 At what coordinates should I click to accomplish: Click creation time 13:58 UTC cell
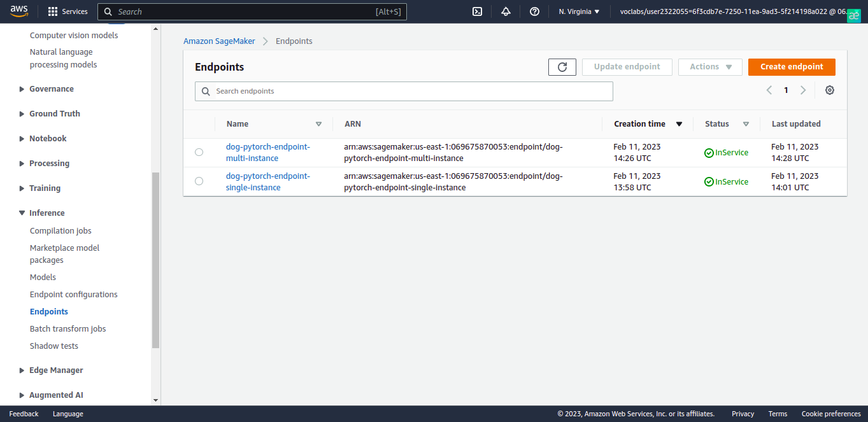[x=637, y=181]
